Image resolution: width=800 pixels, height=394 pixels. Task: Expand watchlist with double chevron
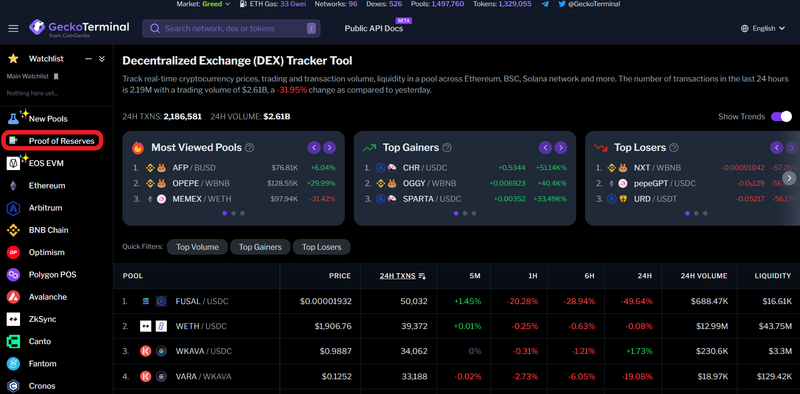[x=102, y=59]
